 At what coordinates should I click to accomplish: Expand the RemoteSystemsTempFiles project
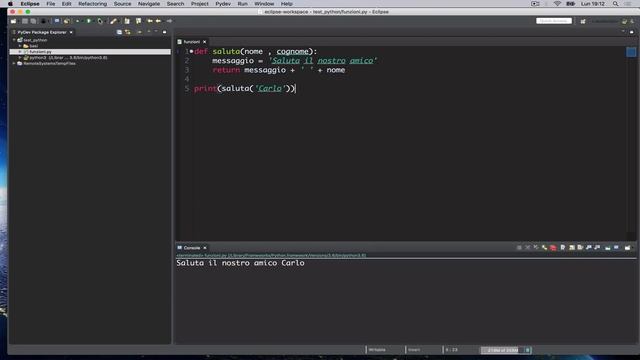14,64
